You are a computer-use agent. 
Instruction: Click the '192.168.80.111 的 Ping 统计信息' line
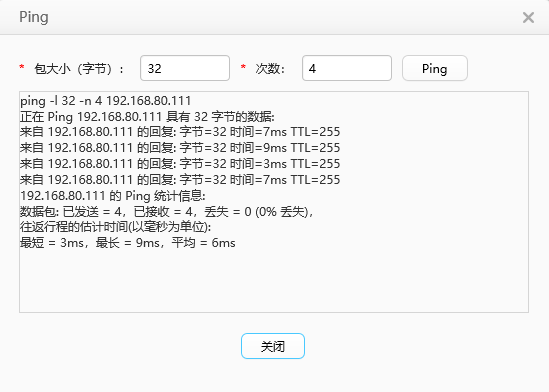(113, 195)
